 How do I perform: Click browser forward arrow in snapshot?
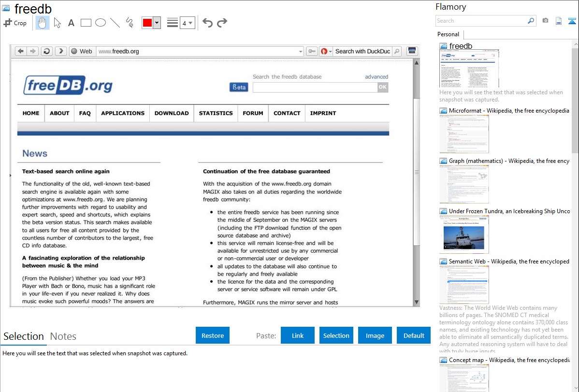tap(33, 51)
